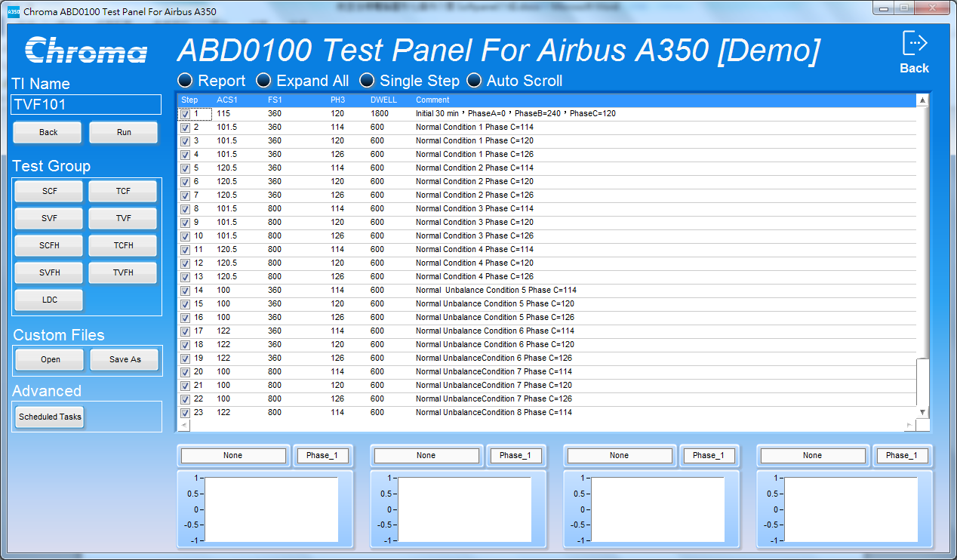Click ACS1 value 115 in step 1

click(223, 114)
